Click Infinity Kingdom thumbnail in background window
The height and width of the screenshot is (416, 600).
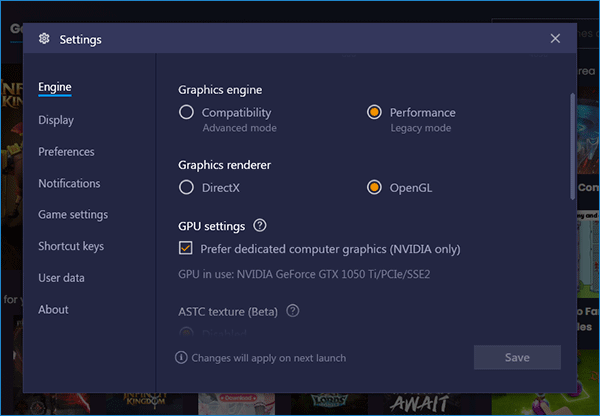coord(145,403)
